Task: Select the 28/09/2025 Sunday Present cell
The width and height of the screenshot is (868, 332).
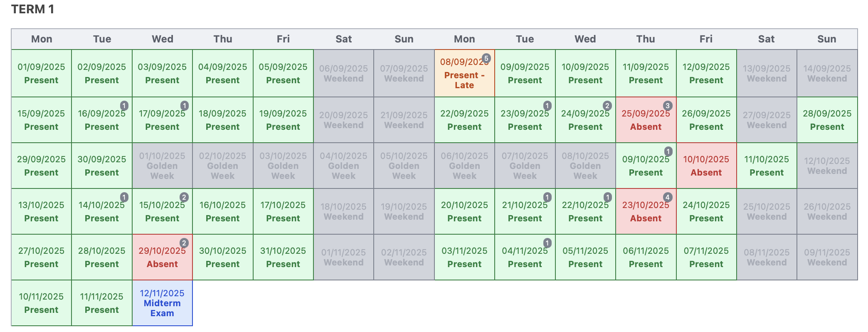Action: (x=827, y=120)
